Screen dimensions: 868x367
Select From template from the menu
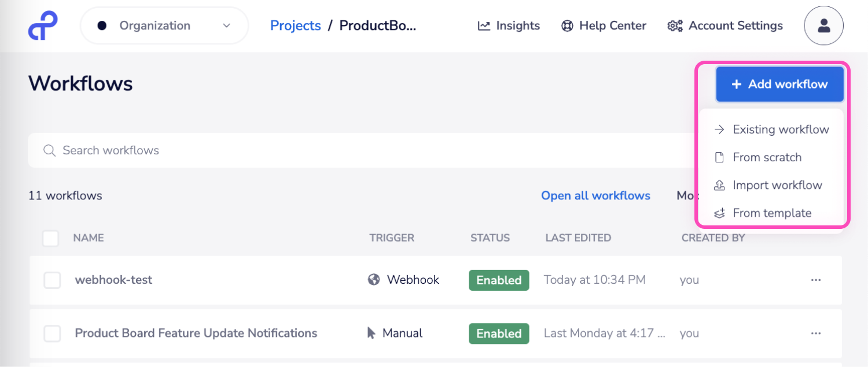click(x=771, y=213)
